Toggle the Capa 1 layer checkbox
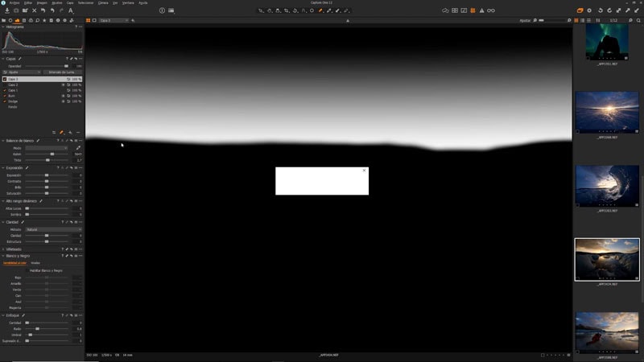 coord(4,90)
